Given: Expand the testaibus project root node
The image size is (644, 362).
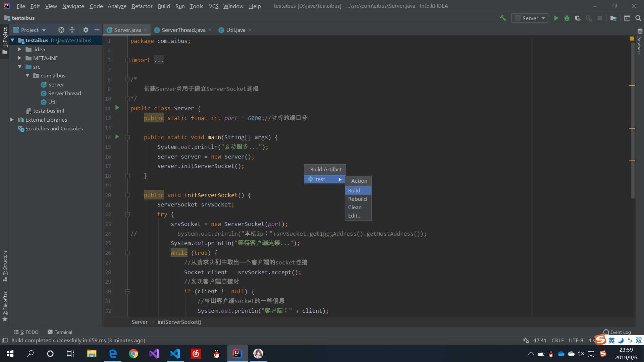Looking at the screenshot, I should coord(12,40).
